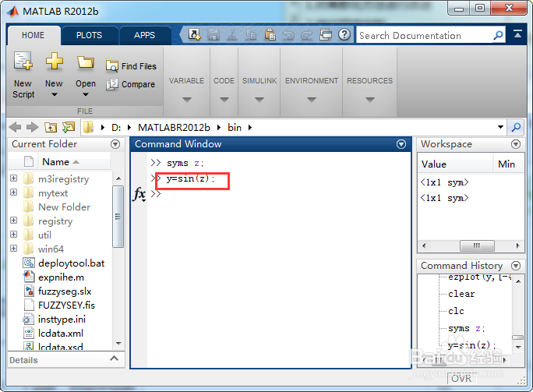The height and width of the screenshot is (392, 533).
Task: Click the Workspace Value column header
Action: tap(455, 164)
